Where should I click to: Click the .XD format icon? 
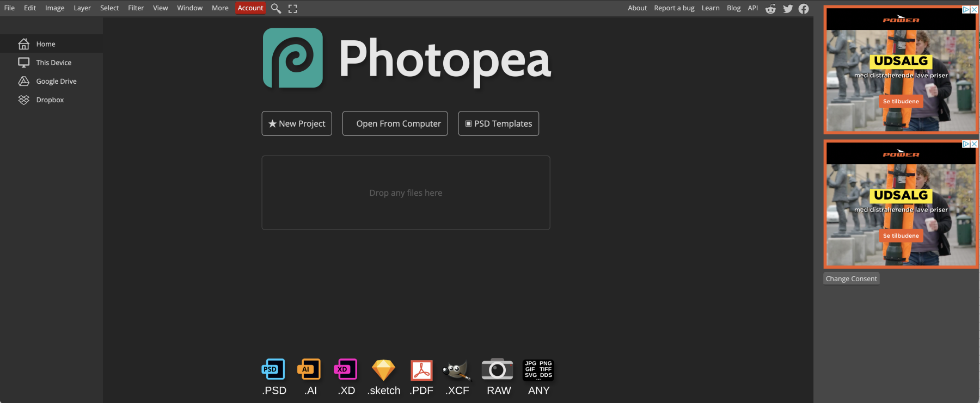click(346, 370)
